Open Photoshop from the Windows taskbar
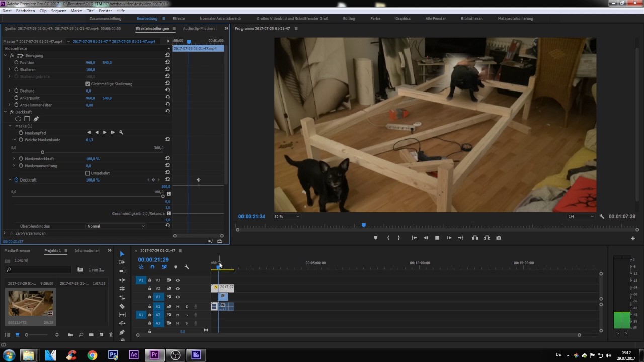The image size is (644, 362). pyautogui.click(x=113, y=355)
